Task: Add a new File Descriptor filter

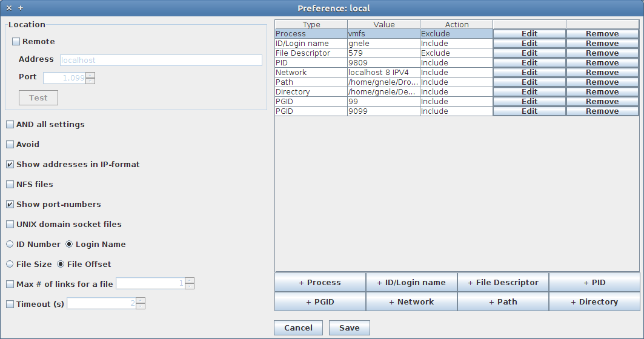Action: (x=503, y=282)
